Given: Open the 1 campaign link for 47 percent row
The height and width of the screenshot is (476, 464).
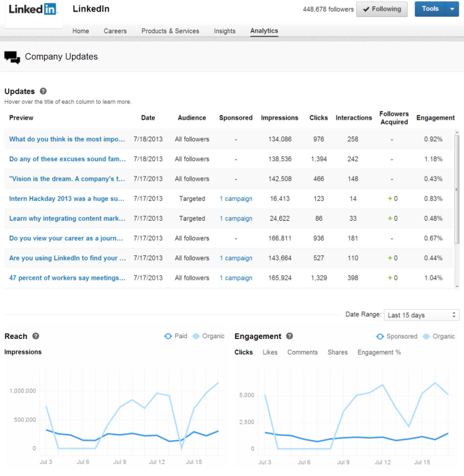Looking at the screenshot, I should 236,278.
